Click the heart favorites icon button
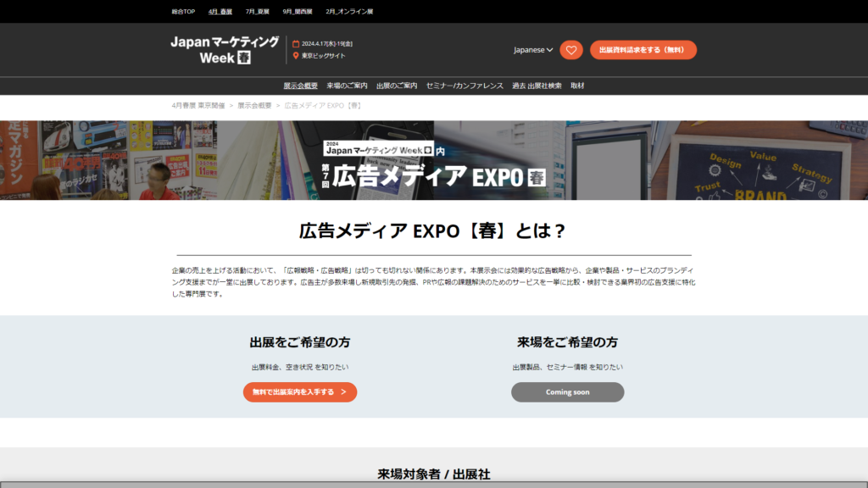Screen dimensions: 868x488 (570, 50)
